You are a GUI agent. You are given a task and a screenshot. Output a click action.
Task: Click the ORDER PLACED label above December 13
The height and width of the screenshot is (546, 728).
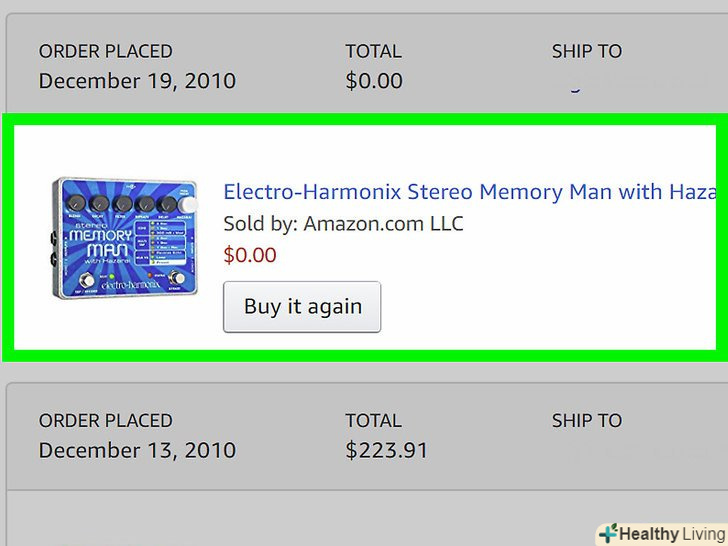click(105, 421)
